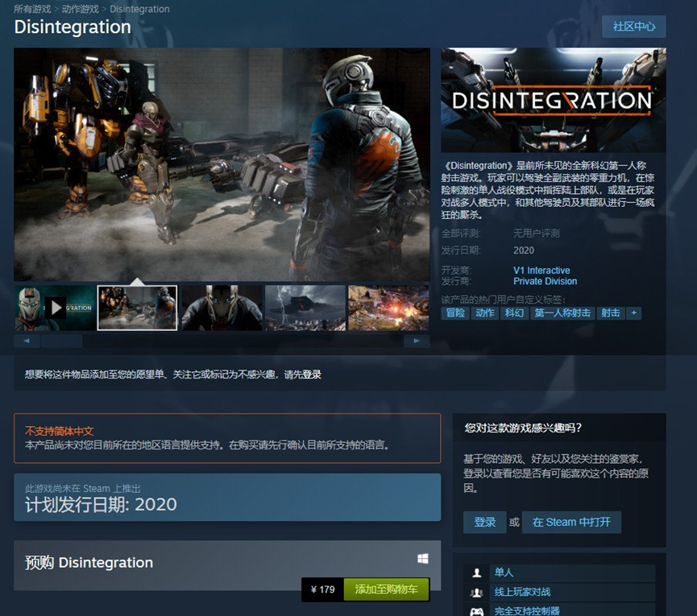Click the 科幻 tag
Image resolution: width=697 pixels, height=616 pixels.
click(x=514, y=313)
